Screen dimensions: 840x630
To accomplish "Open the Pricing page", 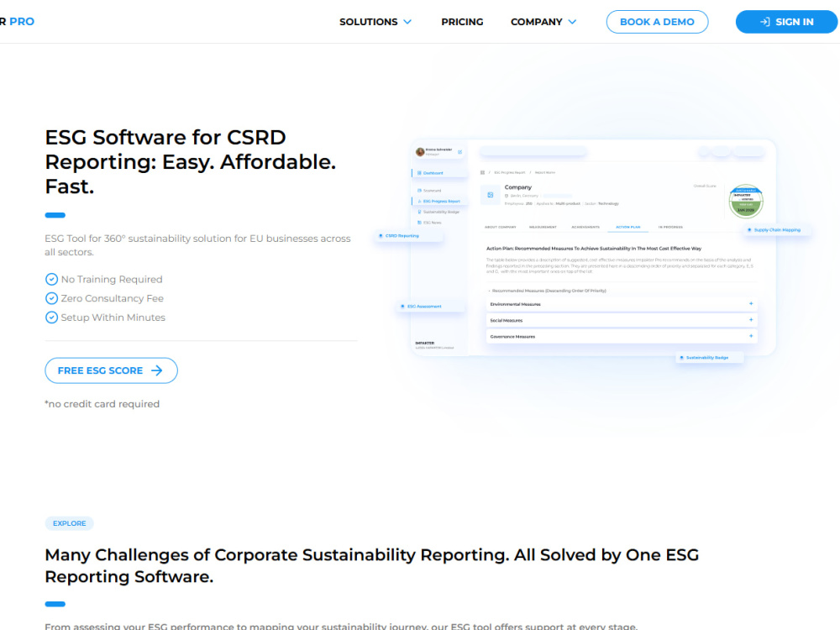I will (462, 22).
